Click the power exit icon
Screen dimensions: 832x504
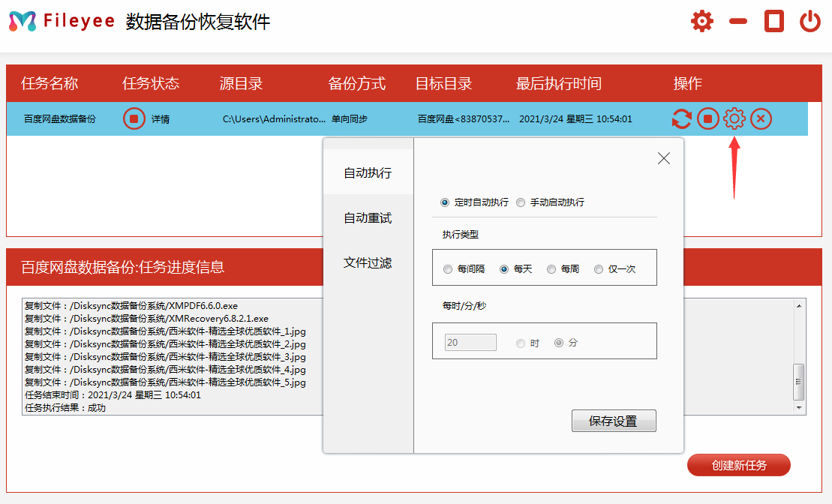pyautogui.click(x=809, y=21)
